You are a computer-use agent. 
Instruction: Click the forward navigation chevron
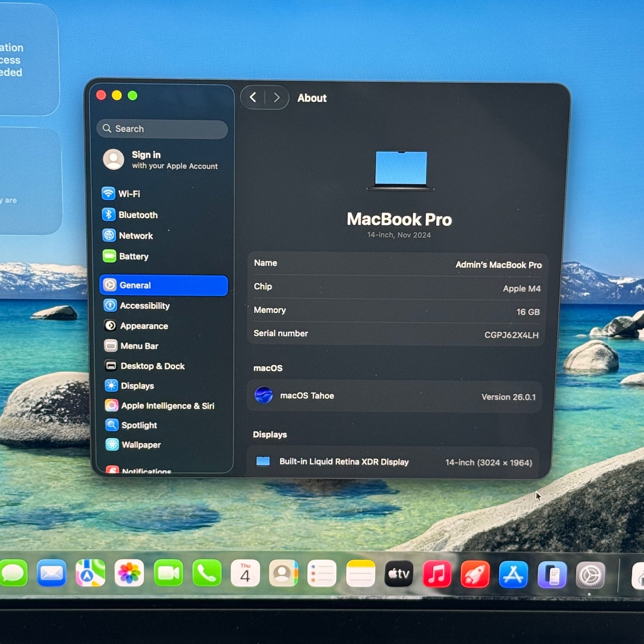pyautogui.click(x=277, y=98)
